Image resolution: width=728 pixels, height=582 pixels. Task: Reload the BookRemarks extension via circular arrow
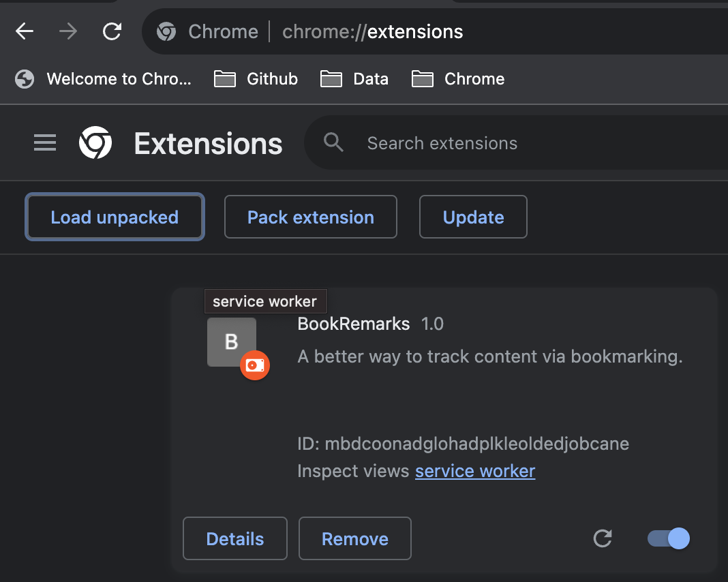click(603, 539)
